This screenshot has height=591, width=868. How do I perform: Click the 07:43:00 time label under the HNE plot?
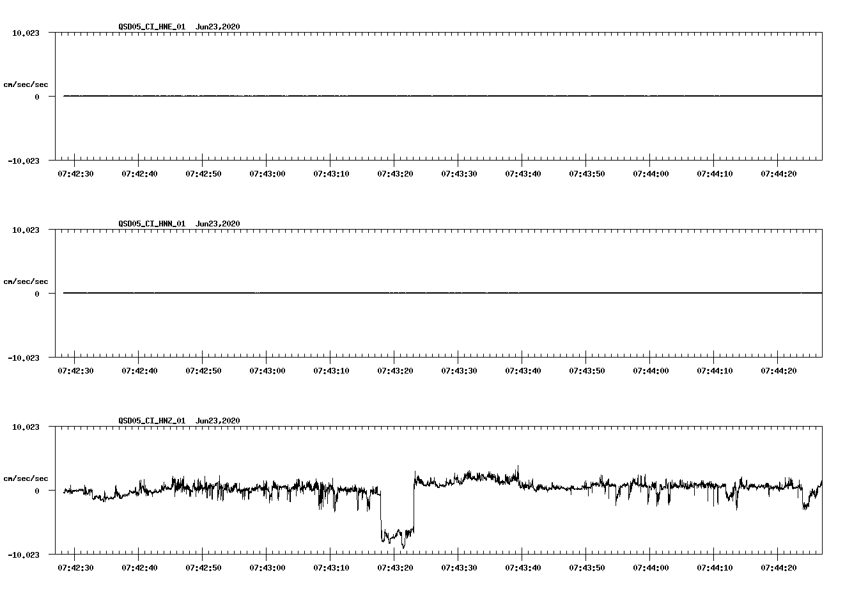click(x=267, y=173)
